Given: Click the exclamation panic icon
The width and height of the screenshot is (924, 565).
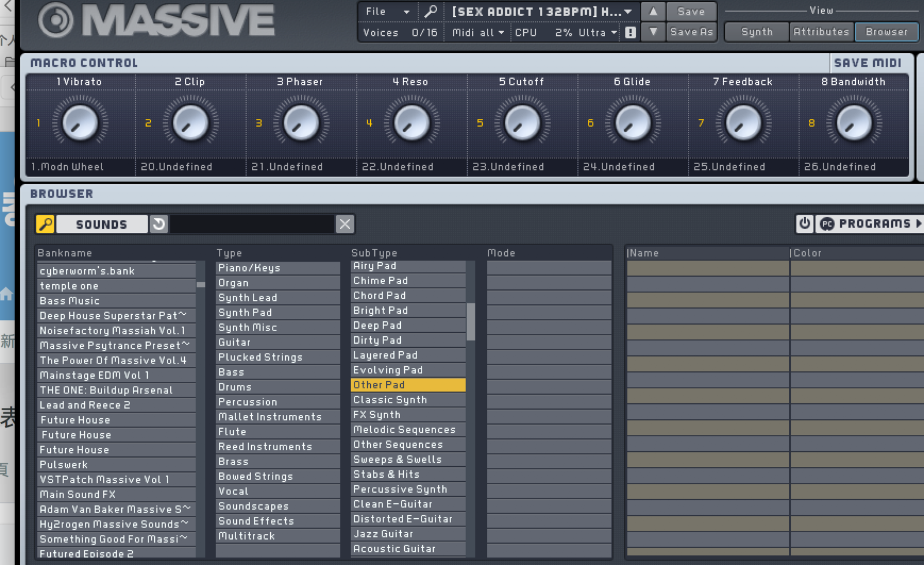Looking at the screenshot, I should coord(631,33).
